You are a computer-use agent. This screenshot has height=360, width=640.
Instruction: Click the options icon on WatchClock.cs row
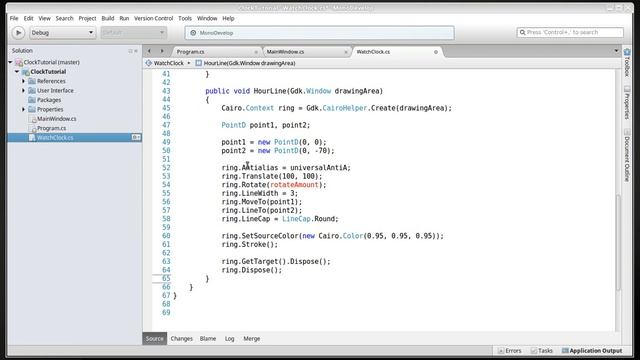coord(136,138)
